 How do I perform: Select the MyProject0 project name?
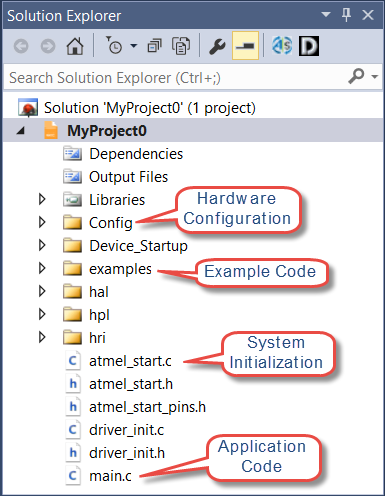coord(107,131)
